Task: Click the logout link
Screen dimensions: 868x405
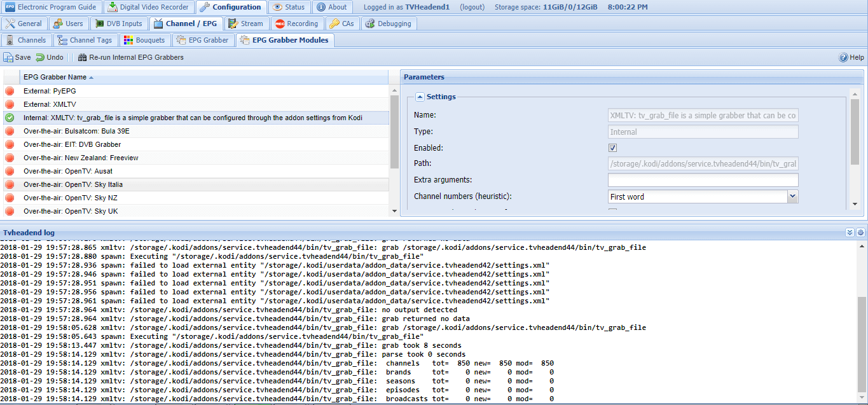Action: [471, 7]
